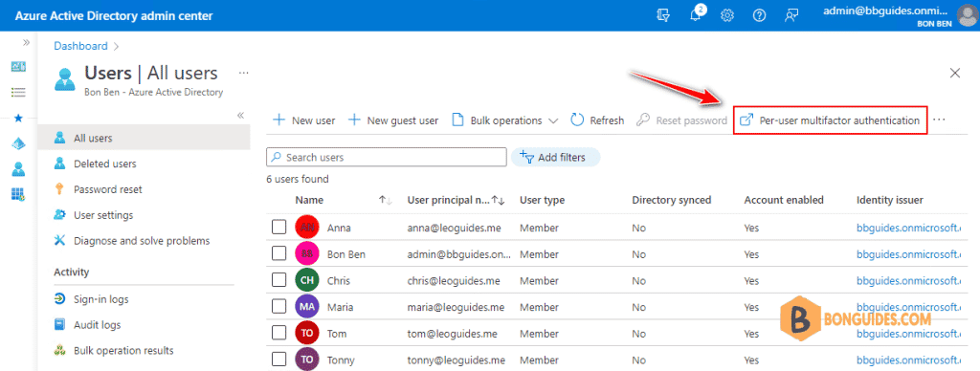Click the Identity issuer column header
The width and height of the screenshot is (980, 371).
click(x=890, y=201)
